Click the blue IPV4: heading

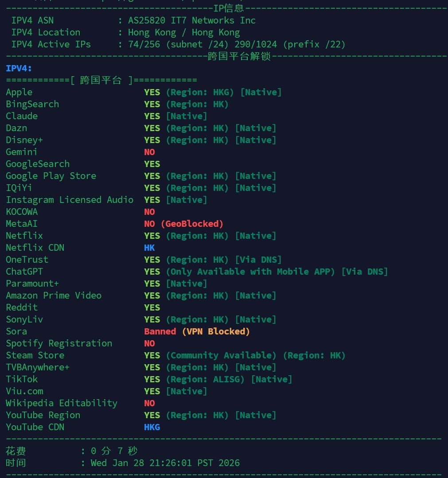pos(19,68)
